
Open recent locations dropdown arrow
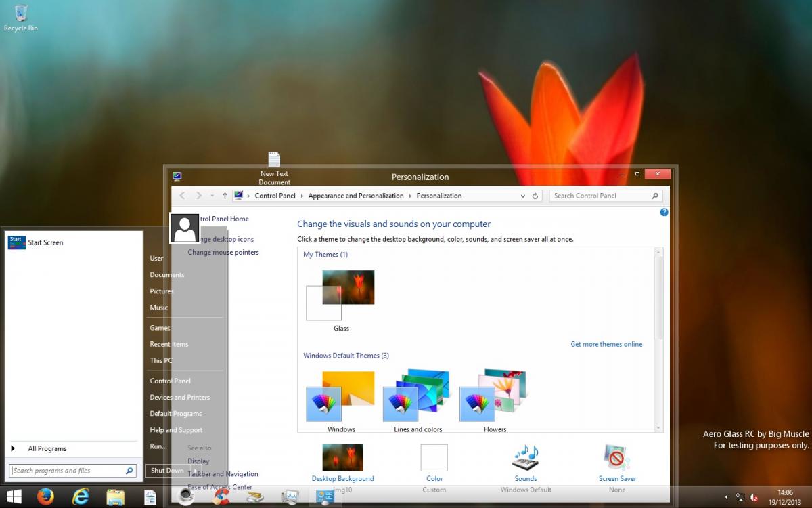coord(212,196)
